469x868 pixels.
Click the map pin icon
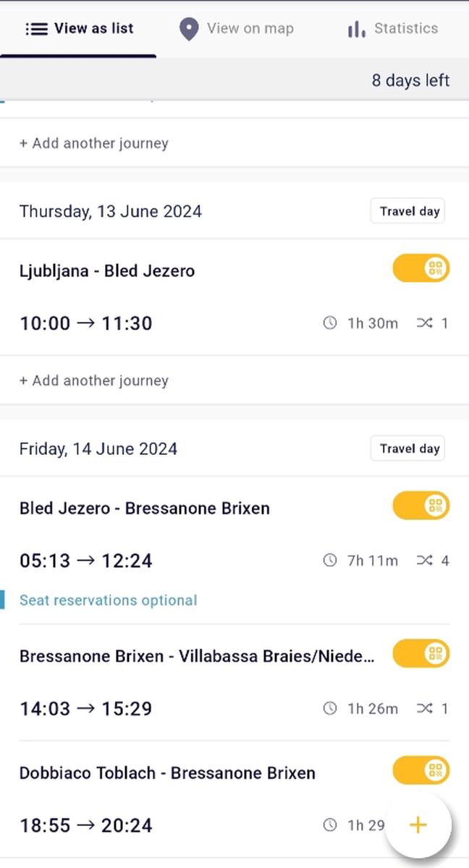[x=189, y=29]
